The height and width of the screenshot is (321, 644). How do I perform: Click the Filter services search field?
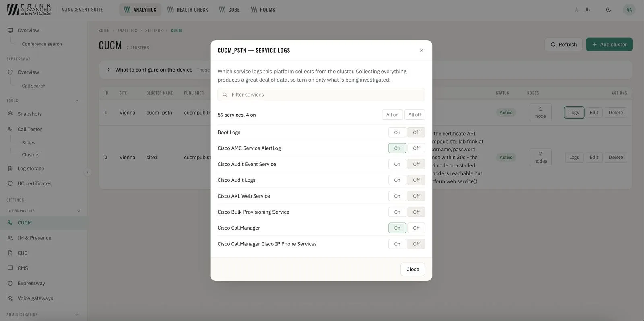[x=321, y=95]
